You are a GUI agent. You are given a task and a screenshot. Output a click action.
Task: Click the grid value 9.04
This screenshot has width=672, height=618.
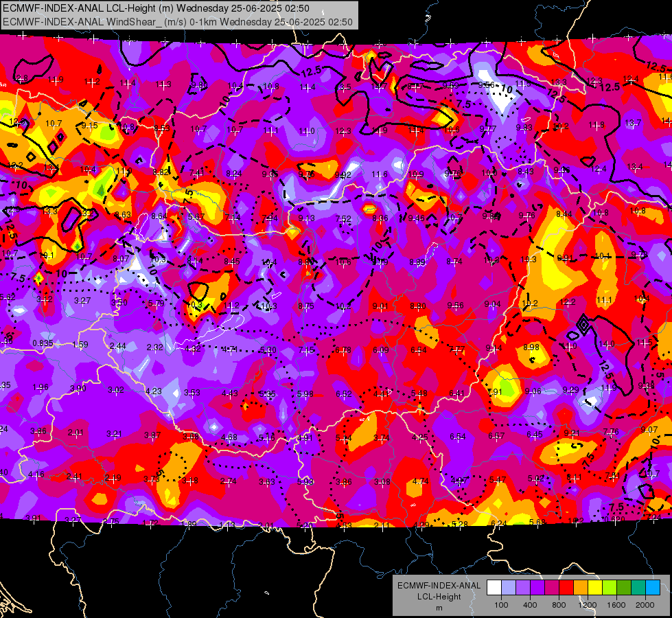492,304
